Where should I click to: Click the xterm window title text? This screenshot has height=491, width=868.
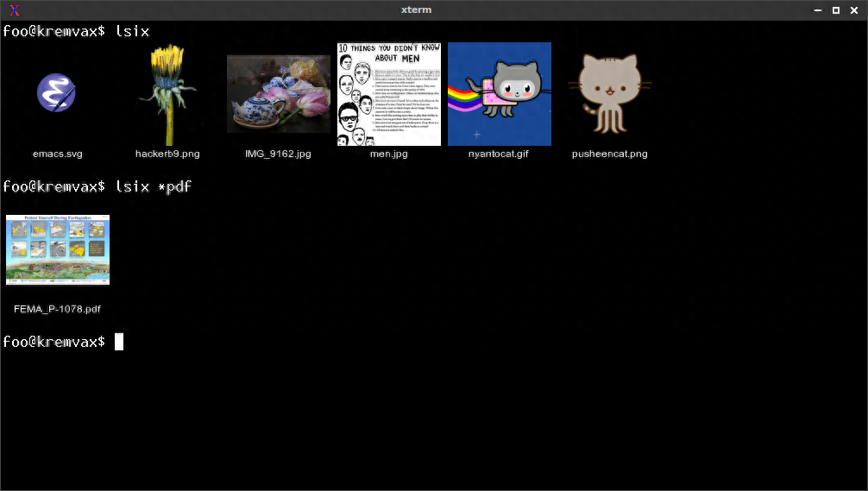tap(416, 10)
